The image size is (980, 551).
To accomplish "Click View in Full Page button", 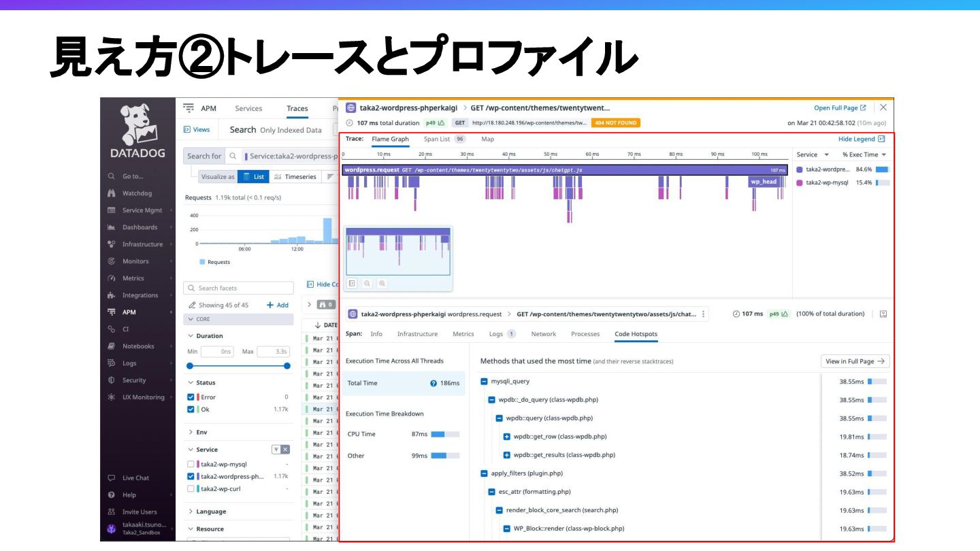I will 855,361.
